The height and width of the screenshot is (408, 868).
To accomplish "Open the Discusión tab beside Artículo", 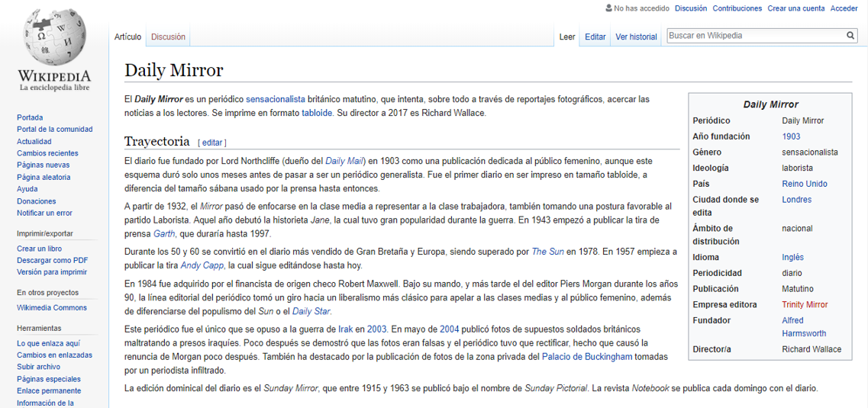I will (x=168, y=37).
